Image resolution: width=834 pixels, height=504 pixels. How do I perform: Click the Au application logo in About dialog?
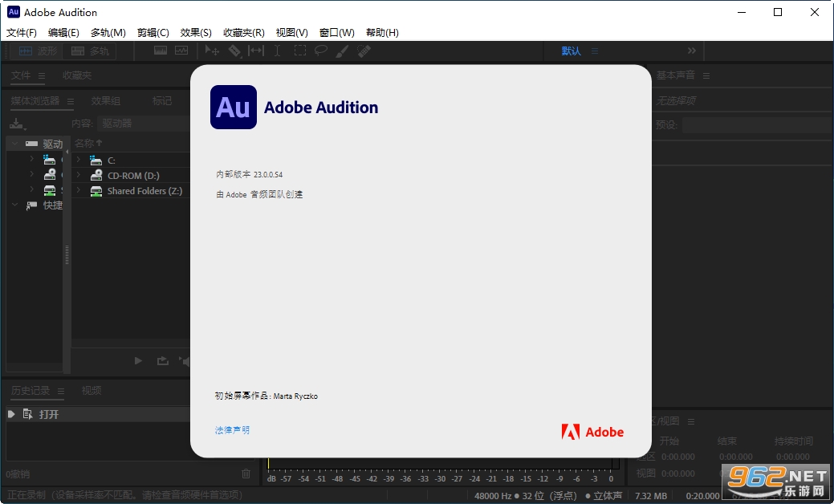pos(234,107)
